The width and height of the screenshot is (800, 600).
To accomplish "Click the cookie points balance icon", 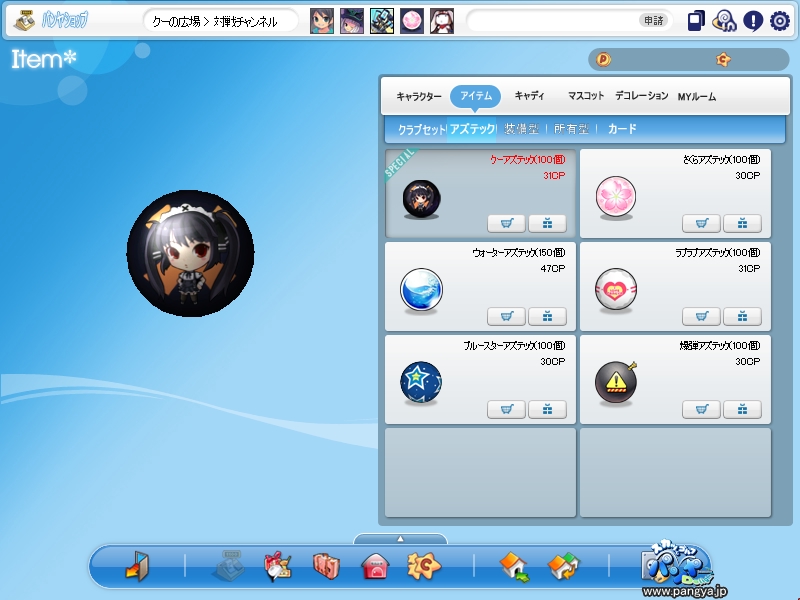I will coord(723,60).
